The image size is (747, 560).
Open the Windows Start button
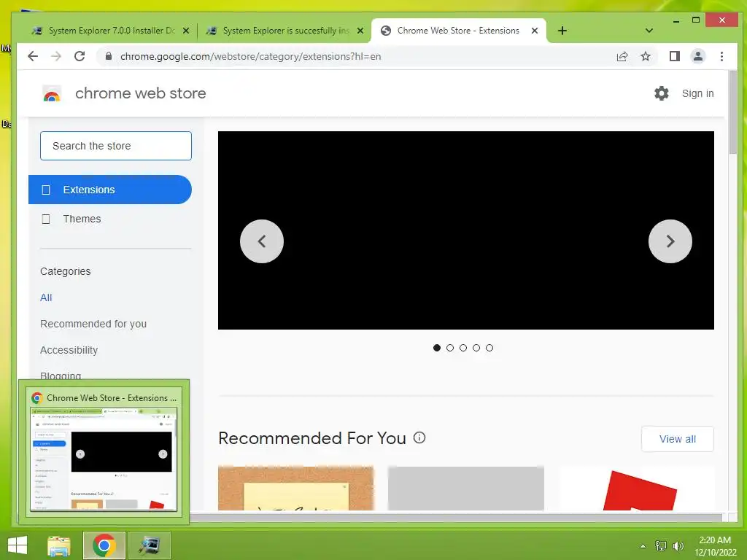[x=18, y=545]
